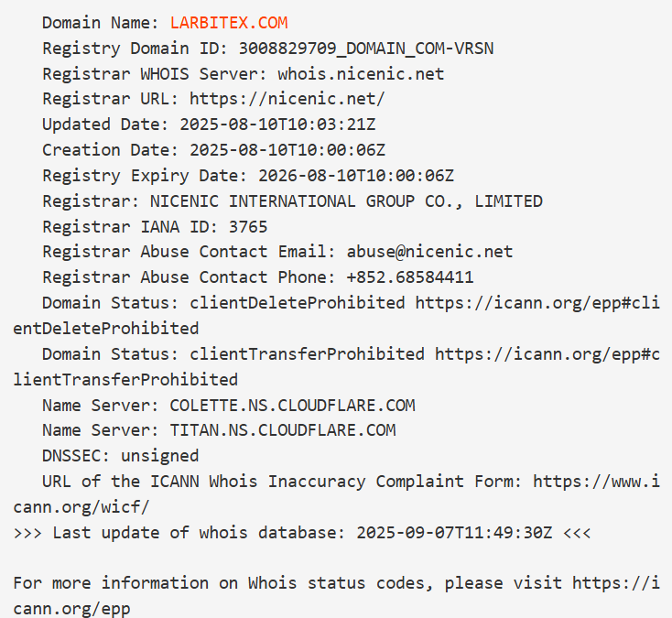Image resolution: width=672 pixels, height=618 pixels.
Task: Click the Registry Domain ID value
Action: coord(366,49)
